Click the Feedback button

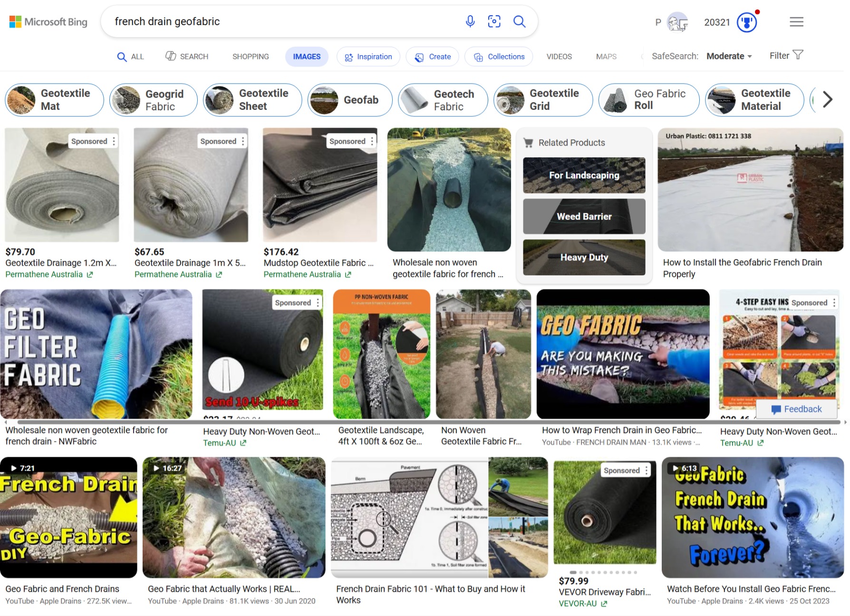coord(796,409)
